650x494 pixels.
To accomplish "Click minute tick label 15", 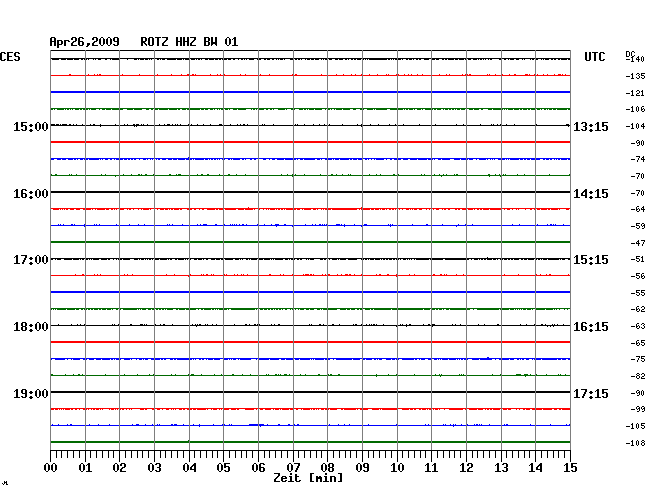I will pos(570,468).
